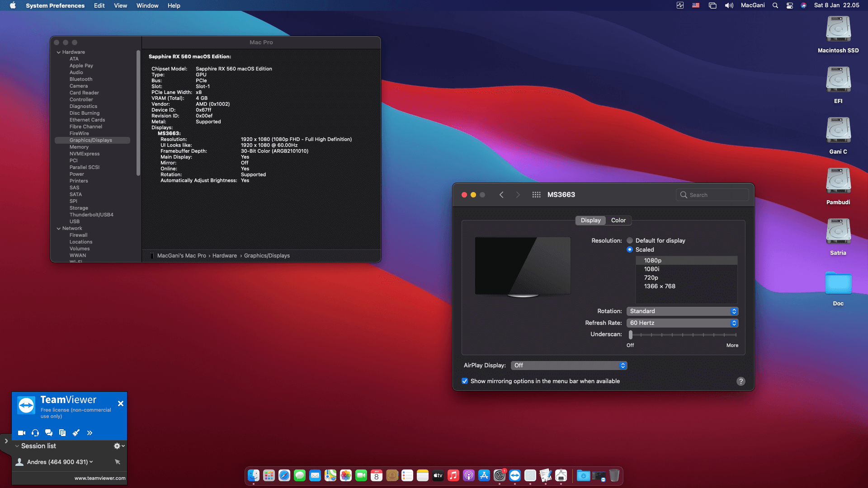Click inside the Search field of MS3663 window
Screen dimensions: 868x488
712,194
